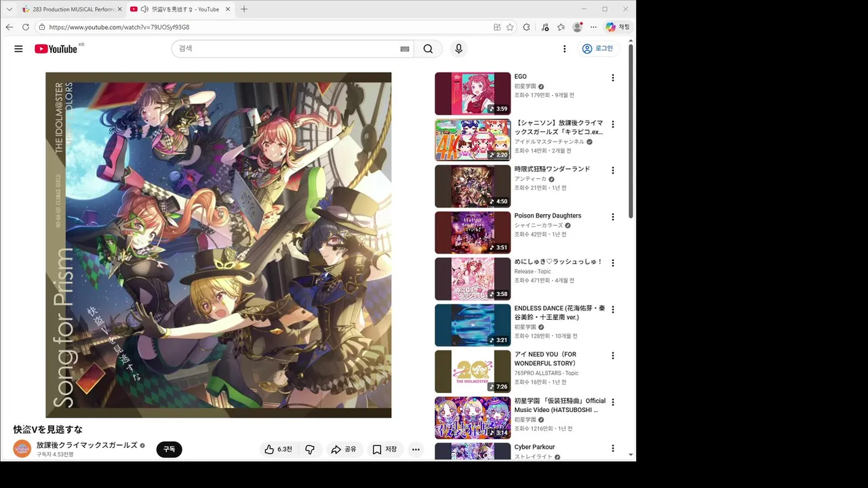Open browser extensions puzzle icon

[526, 27]
